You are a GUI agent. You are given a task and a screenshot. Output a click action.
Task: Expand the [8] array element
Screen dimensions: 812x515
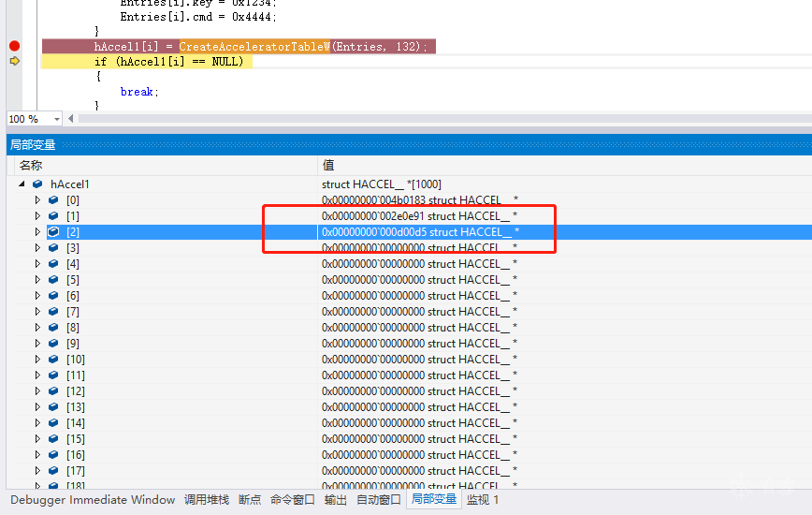(37, 328)
